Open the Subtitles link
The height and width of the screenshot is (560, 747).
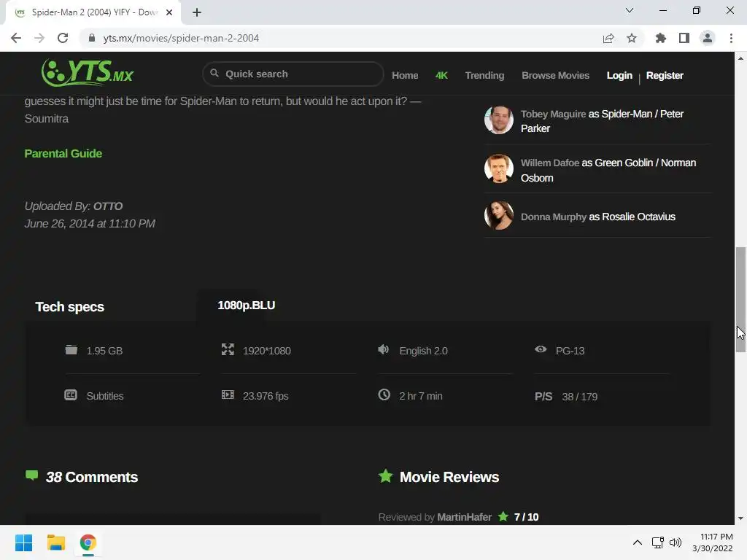[x=105, y=396]
